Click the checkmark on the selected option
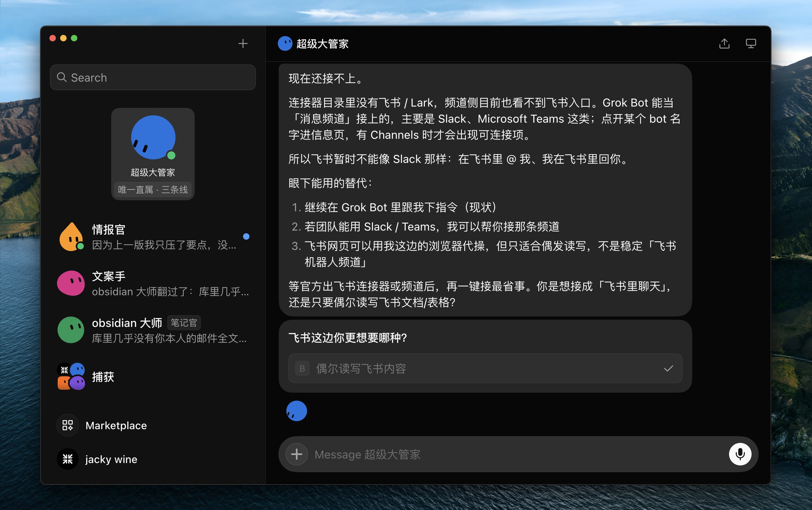812x510 pixels. [668, 369]
